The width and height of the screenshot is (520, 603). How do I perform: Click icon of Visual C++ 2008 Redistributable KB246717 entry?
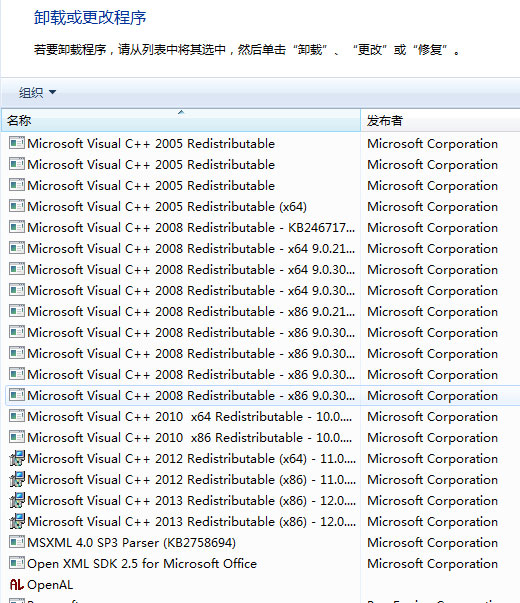(17, 227)
